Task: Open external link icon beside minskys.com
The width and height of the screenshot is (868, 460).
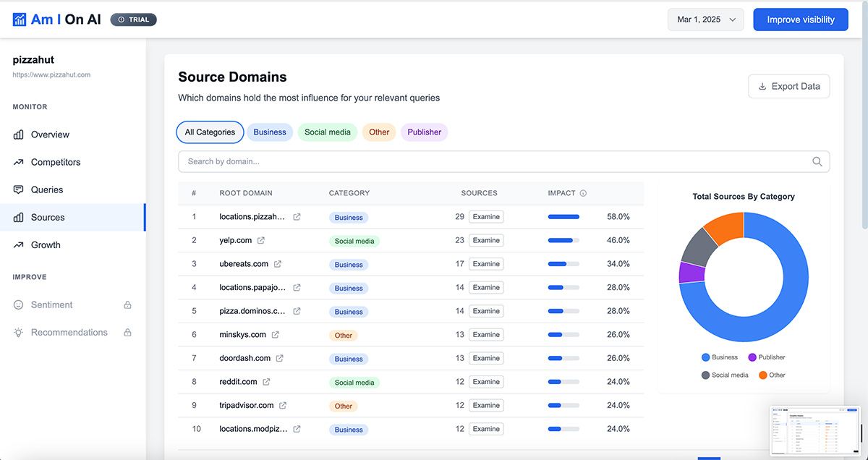Action: pos(276,335)
